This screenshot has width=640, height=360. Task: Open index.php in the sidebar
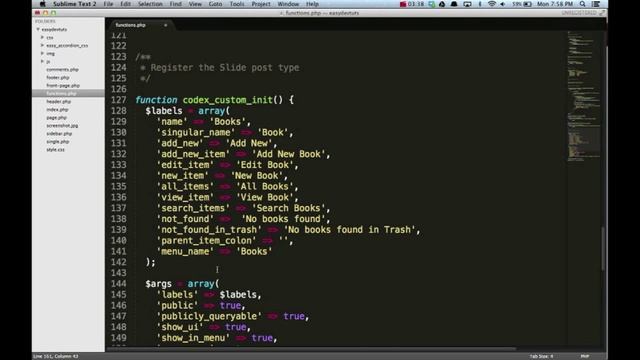click(57, 109)
